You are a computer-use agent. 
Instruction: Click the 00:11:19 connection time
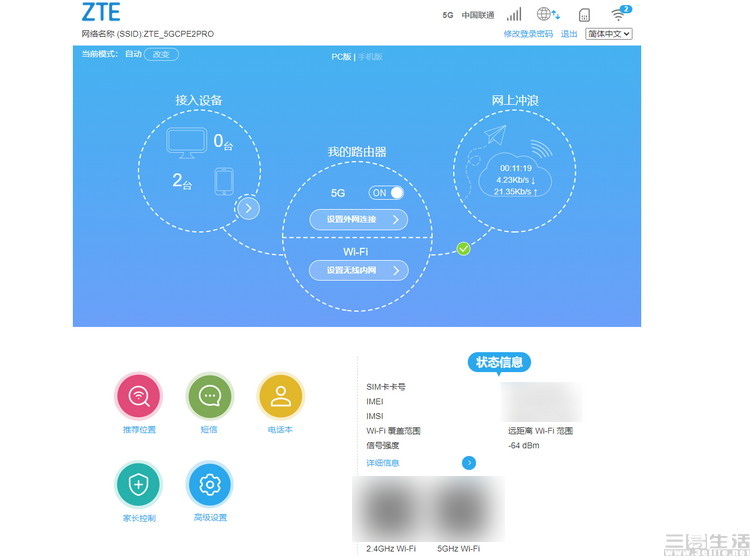pyautogui.click(x=516, y=168)
